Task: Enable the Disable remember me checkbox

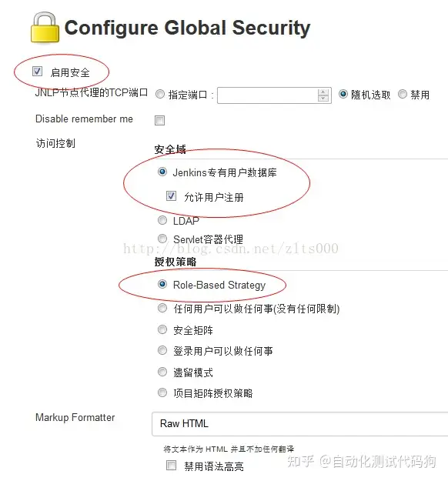Action: (159, 120)
